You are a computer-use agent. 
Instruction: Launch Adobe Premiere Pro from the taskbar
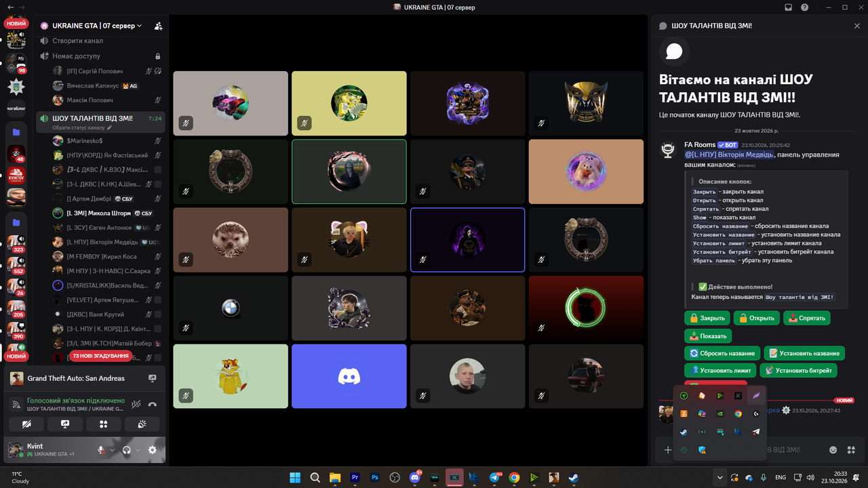355,478
